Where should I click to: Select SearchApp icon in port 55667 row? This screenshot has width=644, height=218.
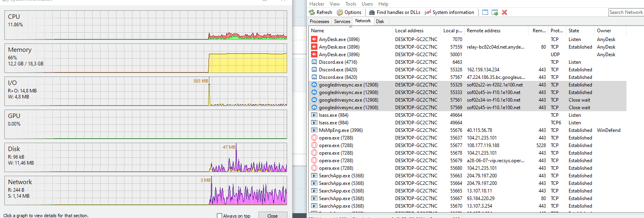(x=314, y=198)
